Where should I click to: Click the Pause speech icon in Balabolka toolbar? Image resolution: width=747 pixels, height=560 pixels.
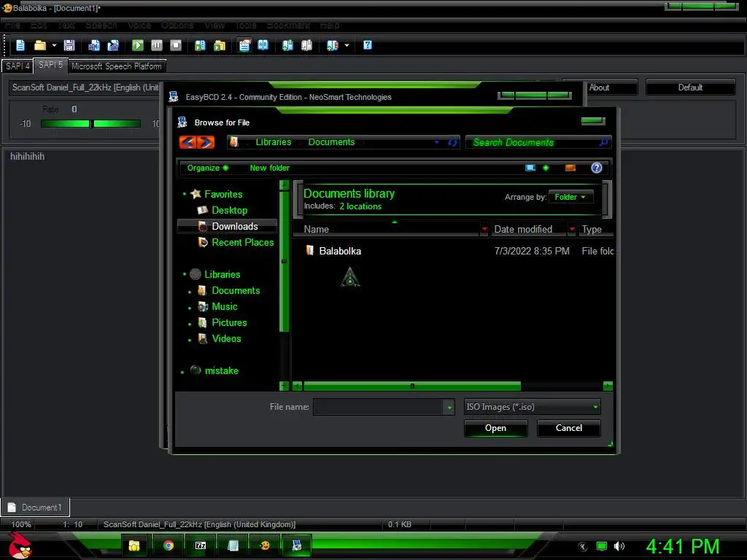[x=157, y=45]
